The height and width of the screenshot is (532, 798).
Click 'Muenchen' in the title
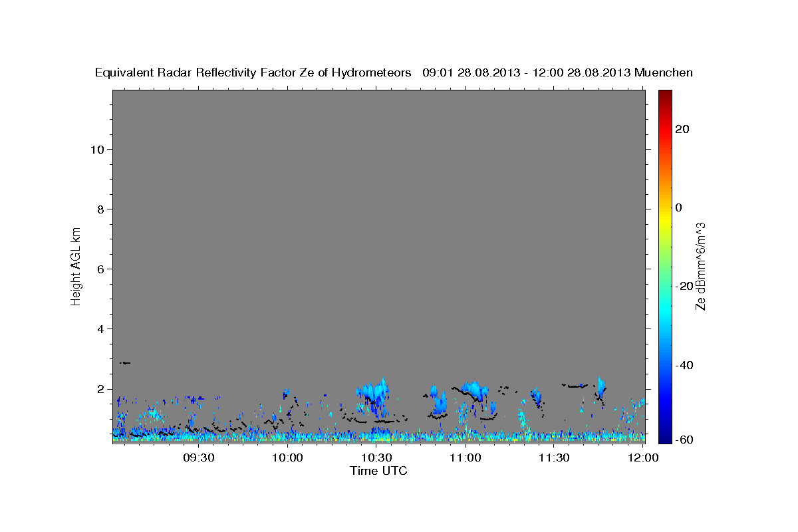(x=664, y=72)
